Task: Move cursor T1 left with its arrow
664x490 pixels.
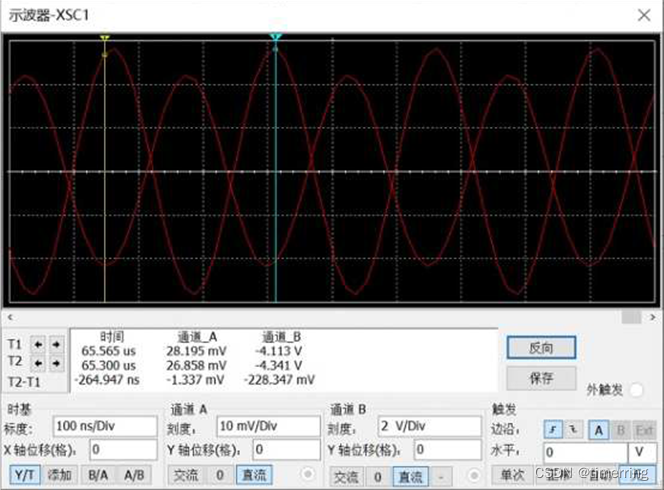Action: [x=38, y=344]
